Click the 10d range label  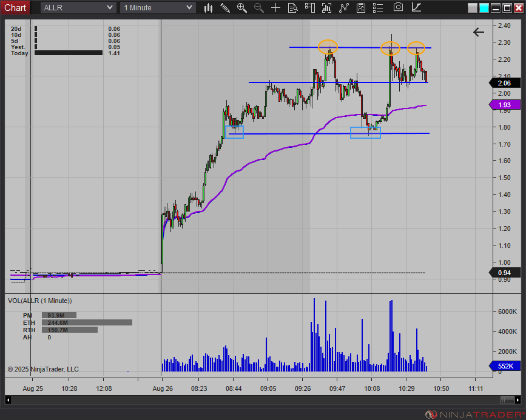(x=16, y=35)
